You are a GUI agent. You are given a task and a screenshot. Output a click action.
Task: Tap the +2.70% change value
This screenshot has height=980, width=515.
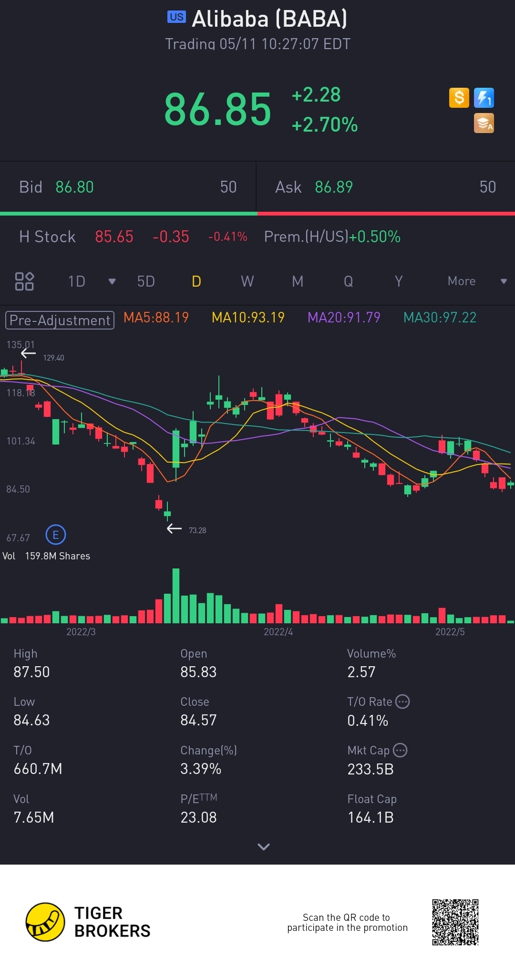click(324, 125)
